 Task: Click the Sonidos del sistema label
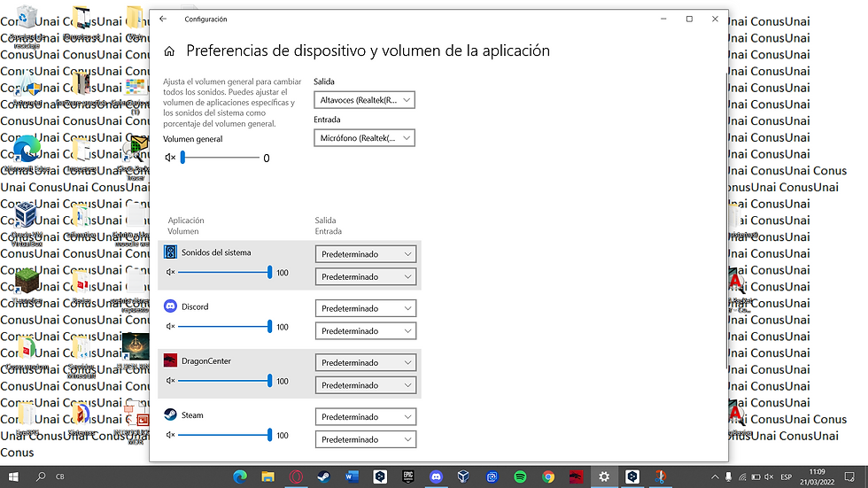pyautogui.click(x=216, y=252)
